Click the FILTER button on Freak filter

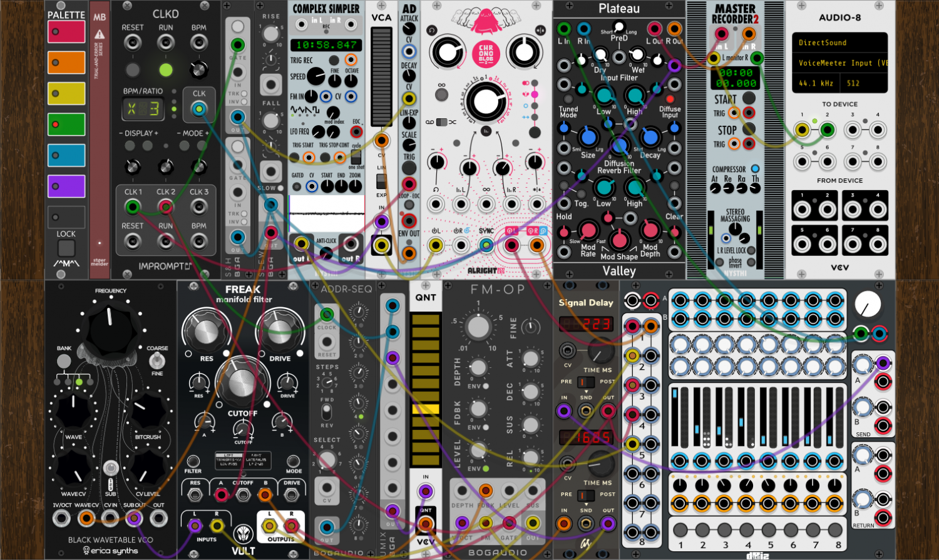point(193,461)
